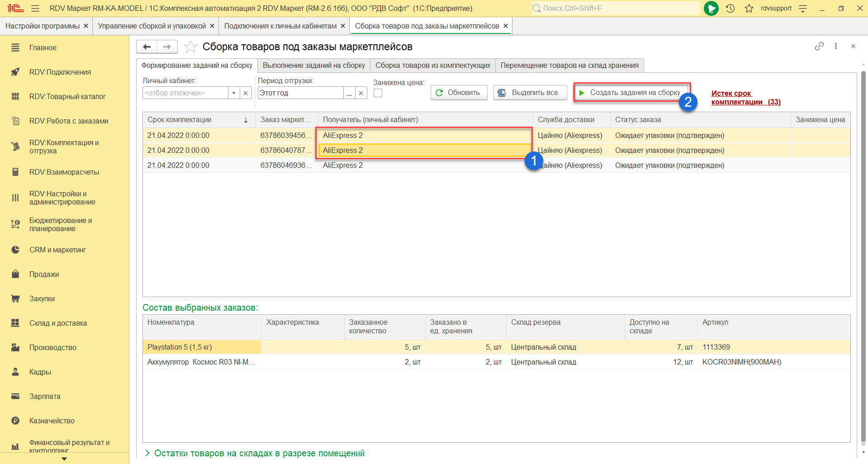Viewport: 868px width, 464px height.
Task: Open period selection ellipsis for Этот год
Action: (x=349, y=93)
